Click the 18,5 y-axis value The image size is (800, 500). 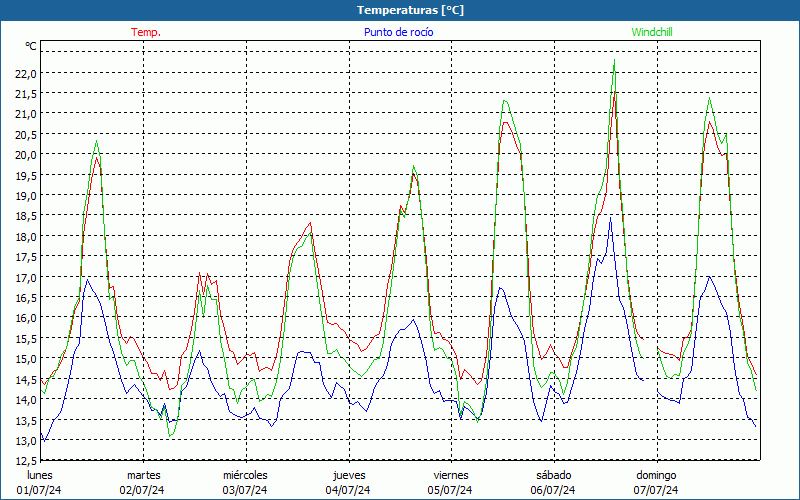pos(26,216)
